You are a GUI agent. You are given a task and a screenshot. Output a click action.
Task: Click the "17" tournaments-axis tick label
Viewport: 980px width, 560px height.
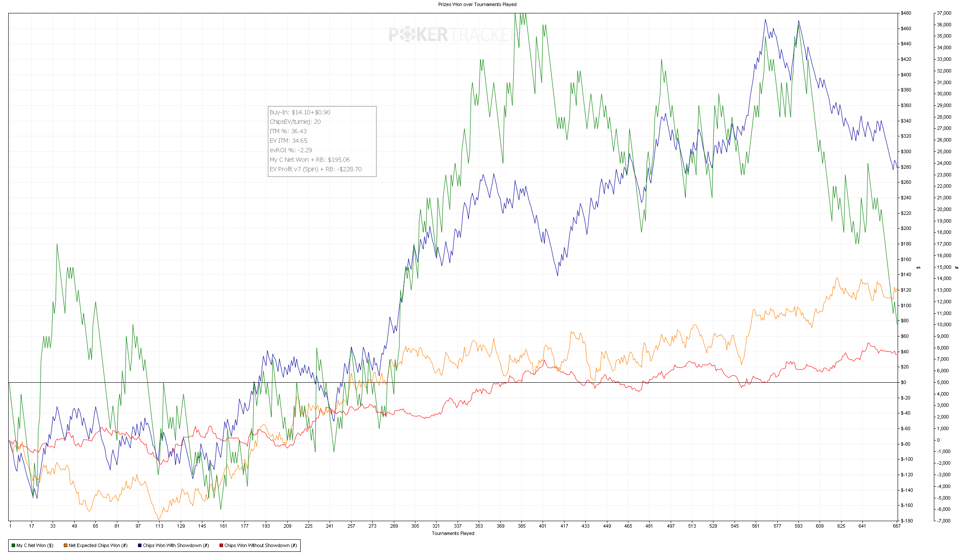click(31, 526)
